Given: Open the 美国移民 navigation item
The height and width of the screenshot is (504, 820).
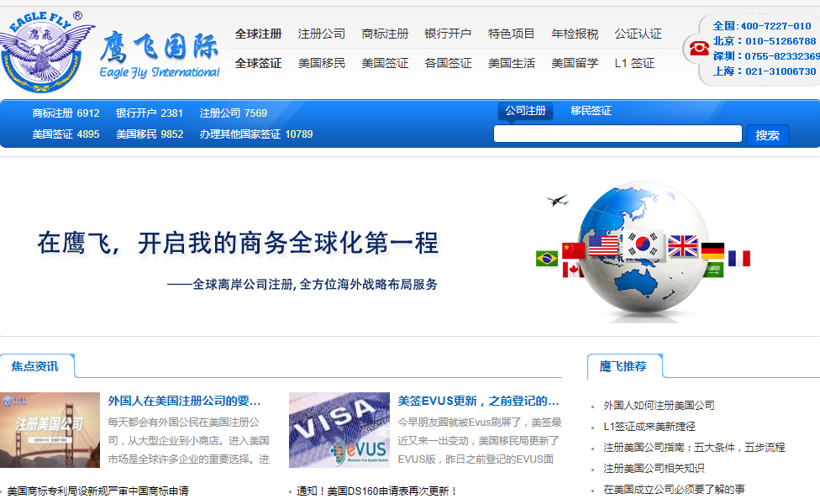Looking at the screenshot, I should tap(321, 63).
